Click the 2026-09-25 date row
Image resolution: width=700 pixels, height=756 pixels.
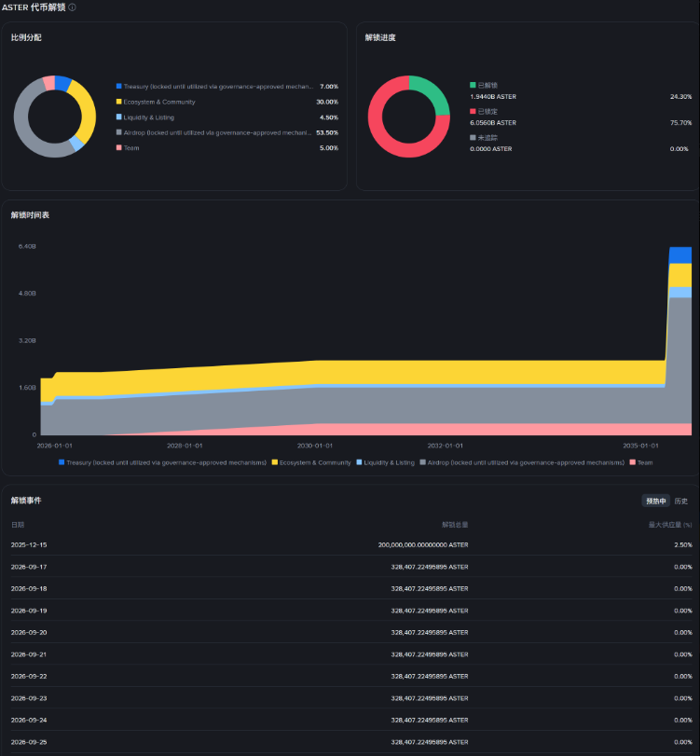351,742
